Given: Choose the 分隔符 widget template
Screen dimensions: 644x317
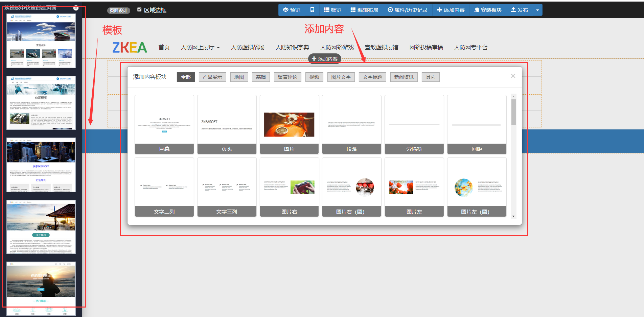Looking at the screenshot, I should [414, 125].
